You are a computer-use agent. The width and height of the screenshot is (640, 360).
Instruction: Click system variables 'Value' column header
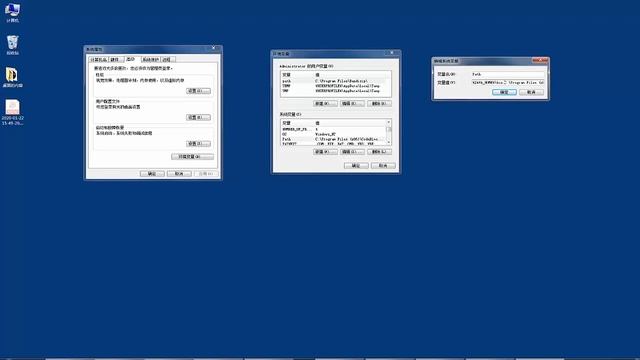click(x=350, y=123)
